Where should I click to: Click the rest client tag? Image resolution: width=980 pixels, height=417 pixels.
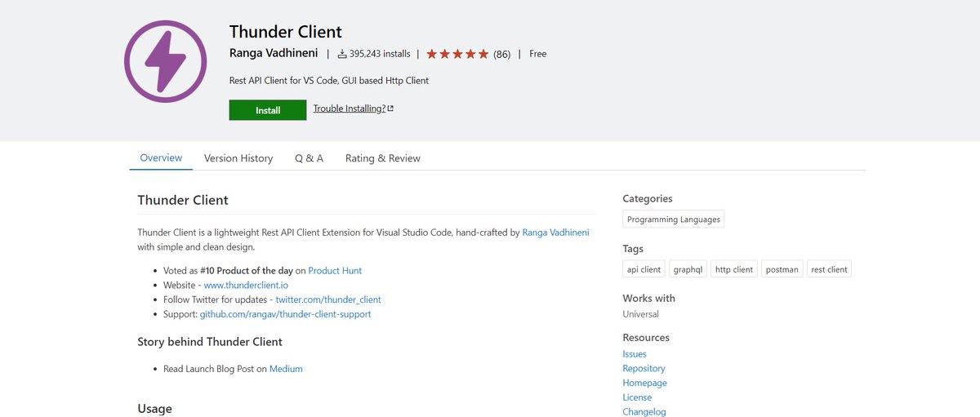click(x=829, y=269)
